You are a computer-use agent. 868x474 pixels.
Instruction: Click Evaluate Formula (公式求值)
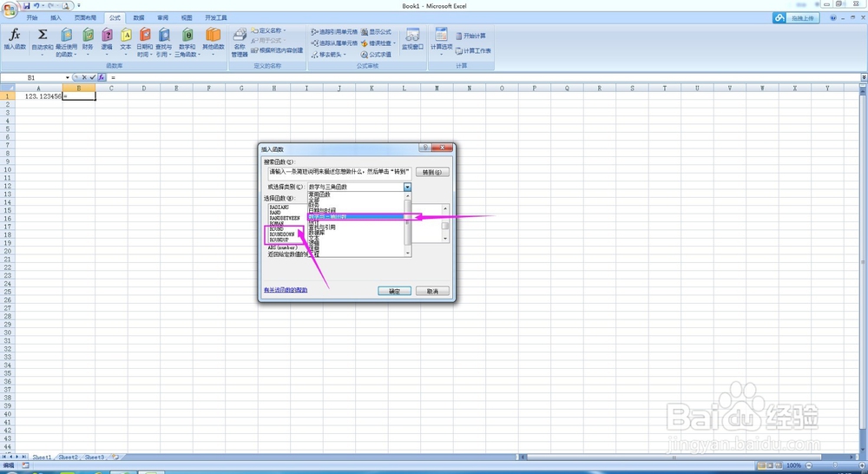[377, 55]
